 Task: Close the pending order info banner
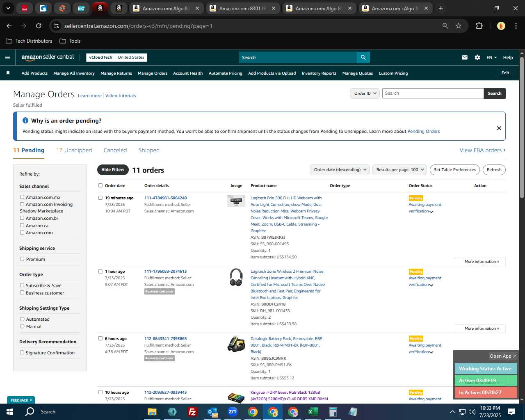click(499, 128)
